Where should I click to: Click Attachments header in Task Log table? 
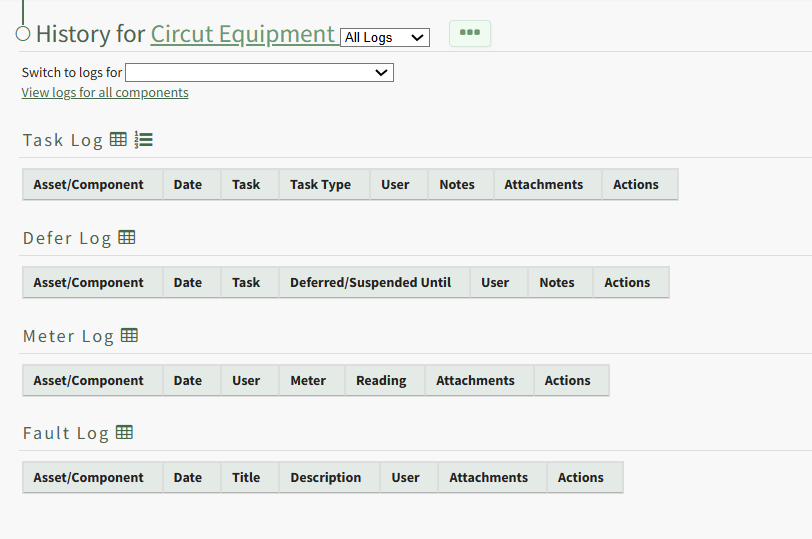tap(543, 185)
